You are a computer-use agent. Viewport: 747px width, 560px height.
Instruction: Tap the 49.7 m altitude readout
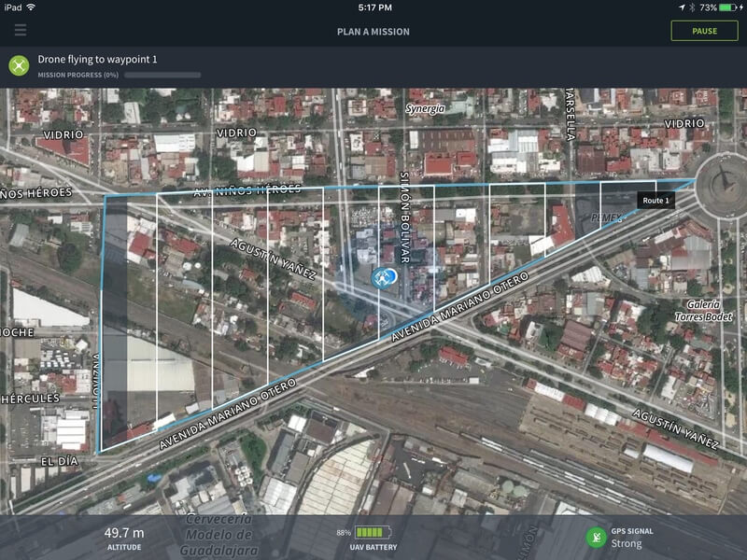pyautogui.click(x=124, y=533)
